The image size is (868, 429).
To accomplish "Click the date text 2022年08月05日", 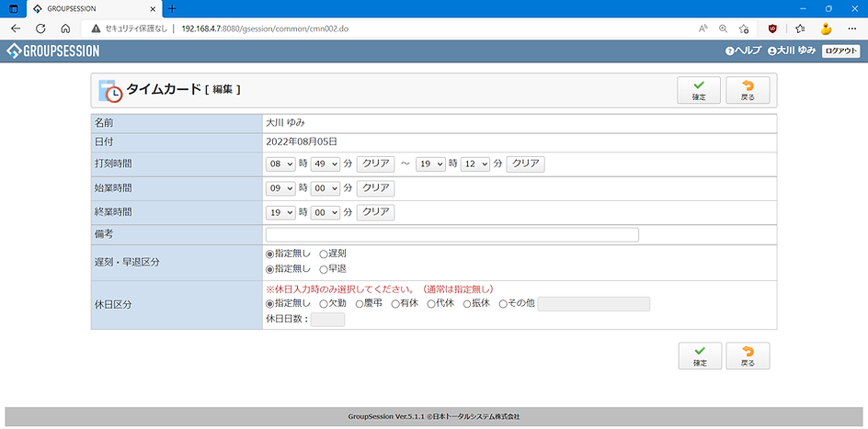I will point(302,142).
